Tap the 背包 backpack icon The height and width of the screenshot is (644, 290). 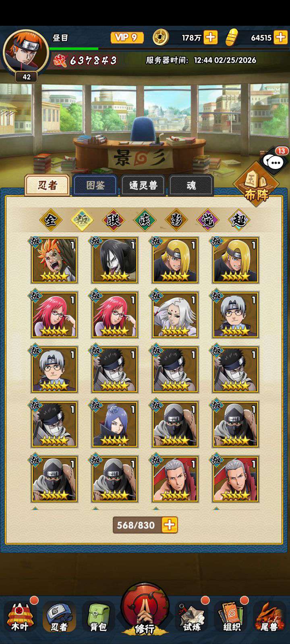pos(98,617)
